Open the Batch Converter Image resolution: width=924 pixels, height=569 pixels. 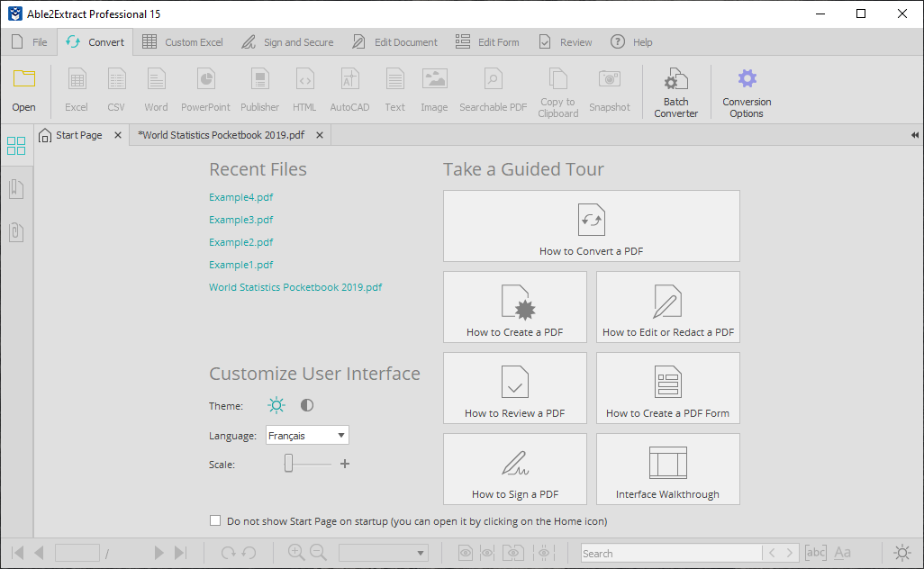(676, 90)
